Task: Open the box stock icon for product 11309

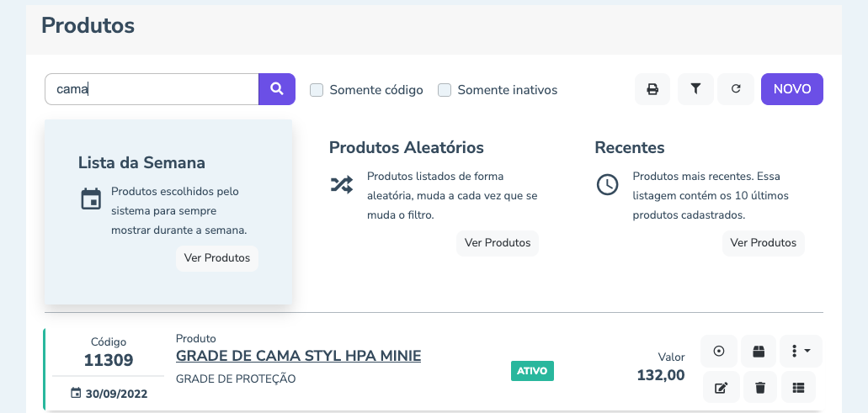Action: click(x=759, y=352)
